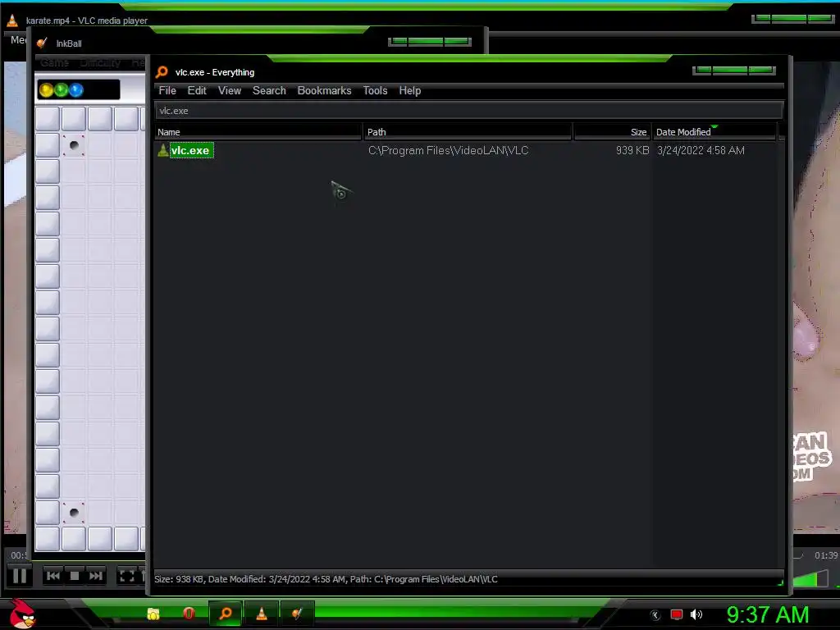Adjust the VLC volume slider
Screen dimensions: 840x630
tap(811, 578)
